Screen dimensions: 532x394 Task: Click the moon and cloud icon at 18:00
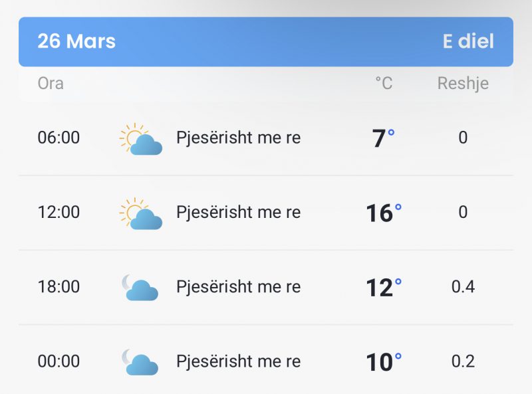tap(140, 288)
